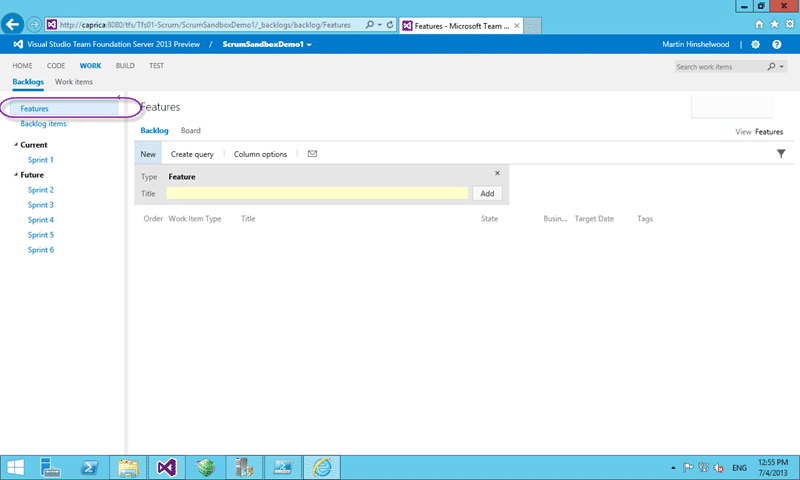
Task: Close the Features browser tab
Action: tap(517, 26)
